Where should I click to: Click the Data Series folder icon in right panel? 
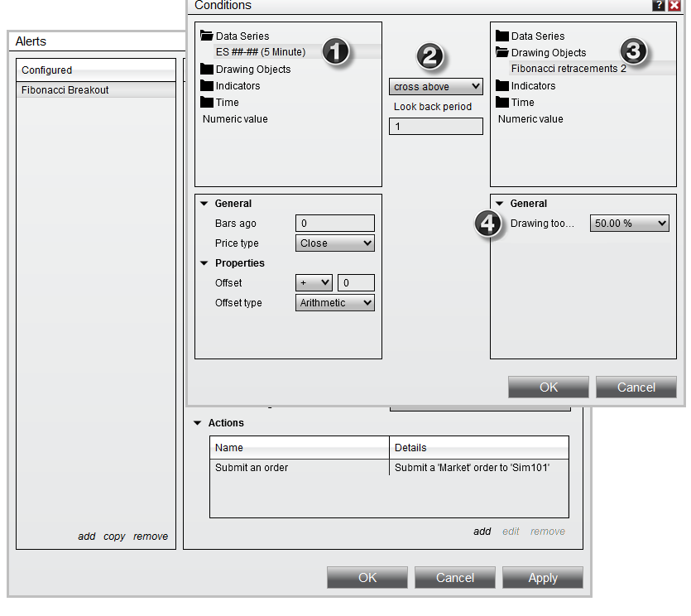pyautogui.click(x=502, y=36)
